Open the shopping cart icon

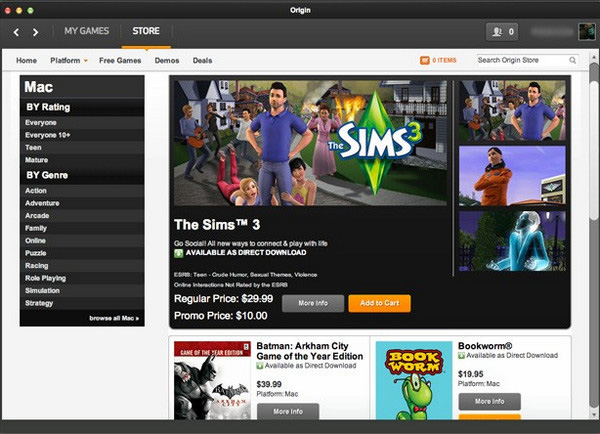click(x=425, y=60)
